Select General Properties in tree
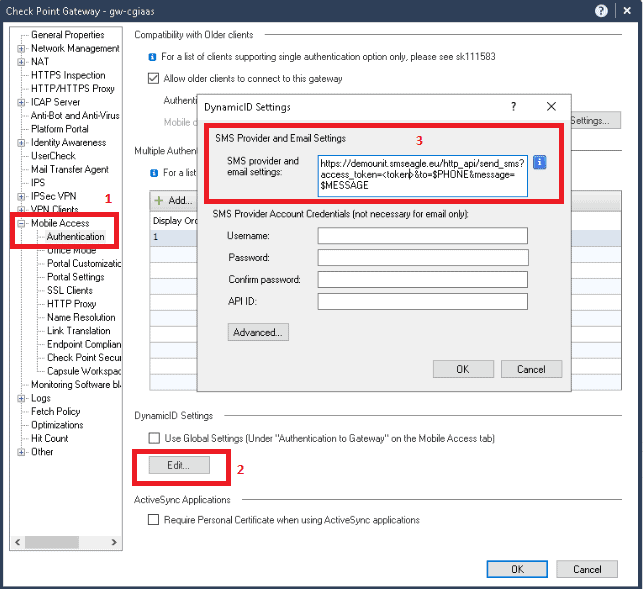 68,35
